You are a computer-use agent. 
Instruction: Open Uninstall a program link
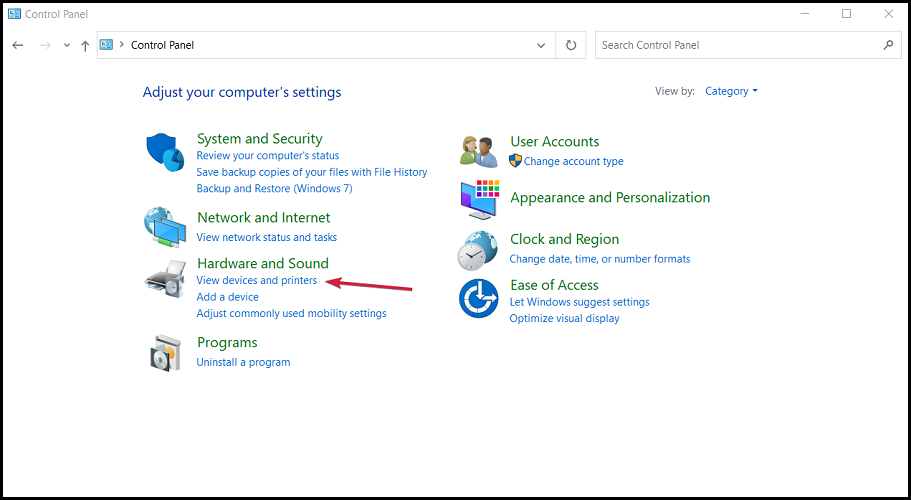tap(243, 362)
